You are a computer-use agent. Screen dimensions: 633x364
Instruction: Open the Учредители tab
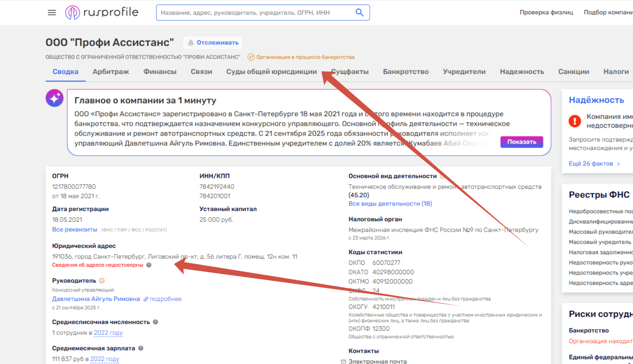coord(464,72)
